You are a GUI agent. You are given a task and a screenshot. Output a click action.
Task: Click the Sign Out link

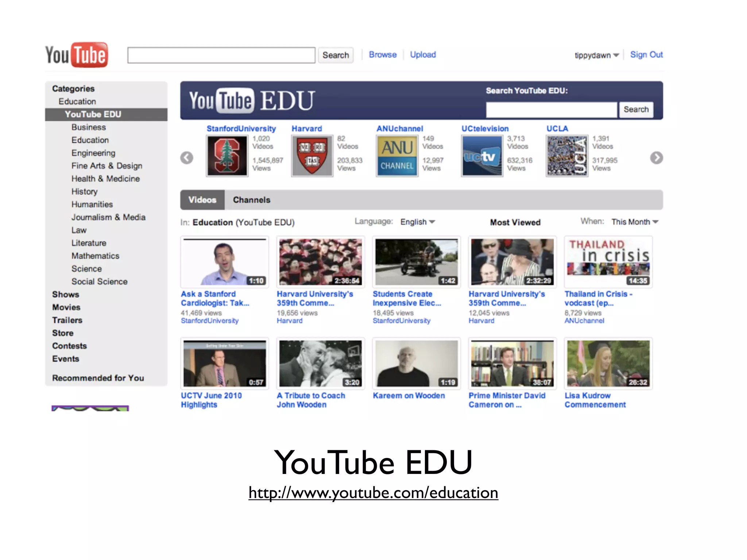point(647,55)
